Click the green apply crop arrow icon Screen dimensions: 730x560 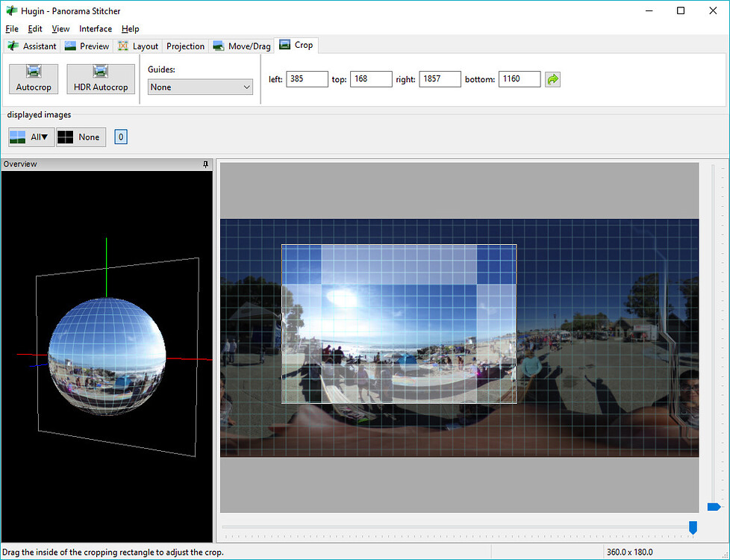[552, 78]
